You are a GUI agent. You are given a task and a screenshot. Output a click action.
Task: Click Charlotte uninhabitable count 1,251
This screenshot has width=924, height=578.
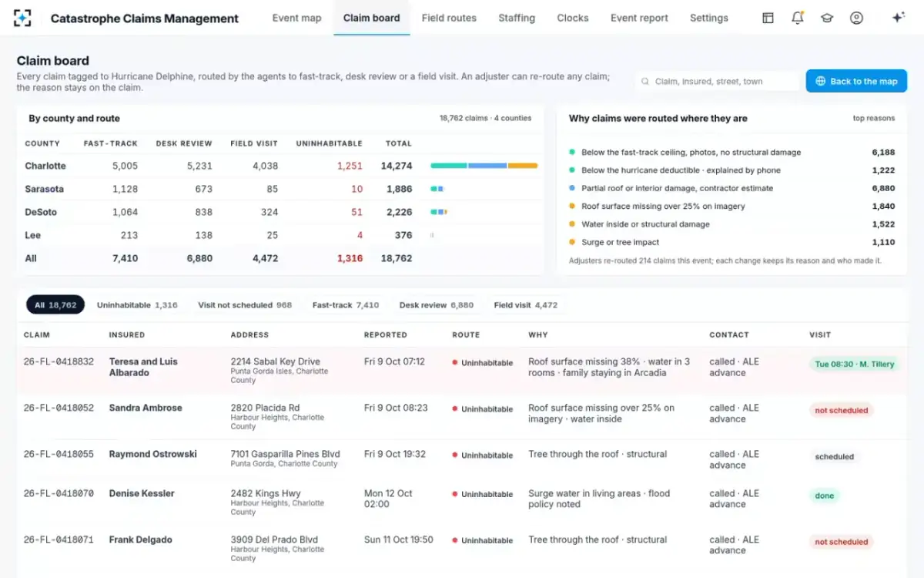(x=350, y=166)
